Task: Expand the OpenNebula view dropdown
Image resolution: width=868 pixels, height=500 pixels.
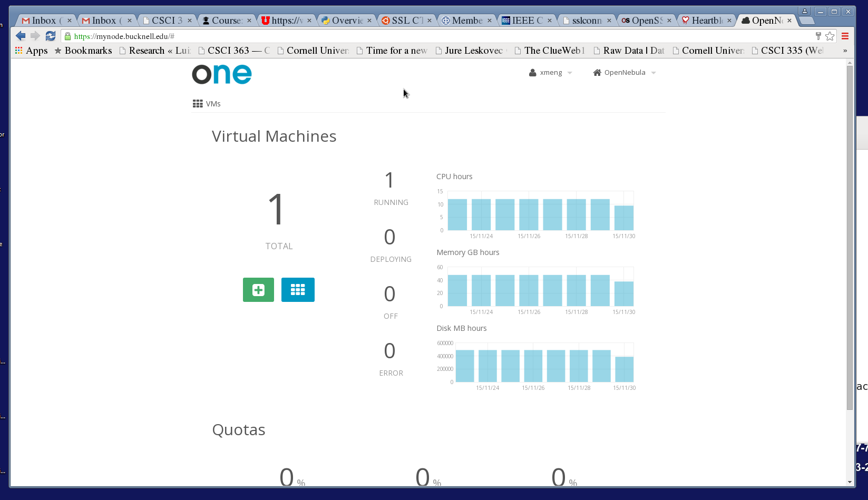Action: coord(625,73)
